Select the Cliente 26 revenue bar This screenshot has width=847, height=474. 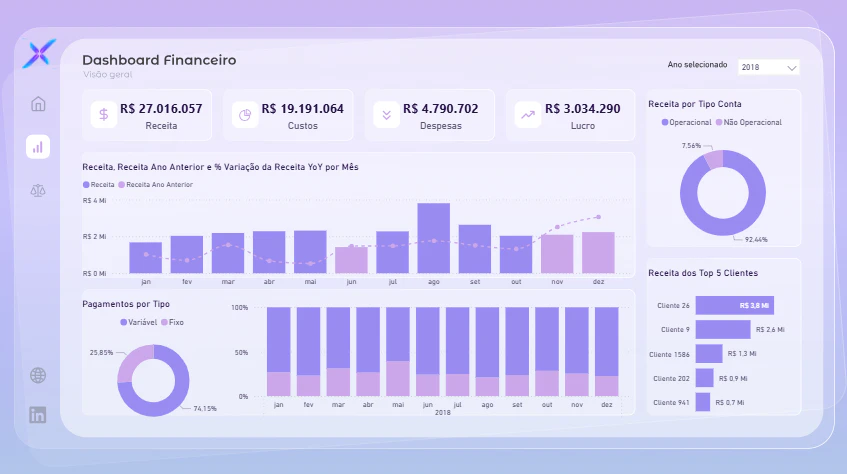click(x=735, y=305)
